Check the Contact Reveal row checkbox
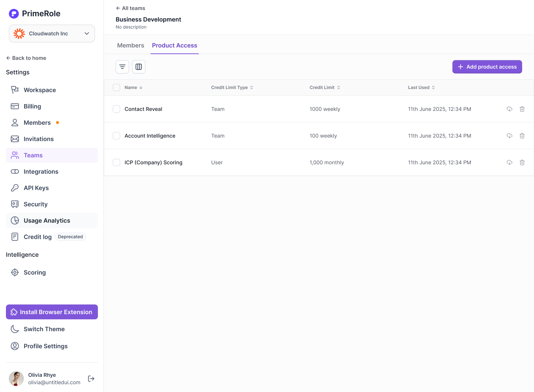 (116, 109)
